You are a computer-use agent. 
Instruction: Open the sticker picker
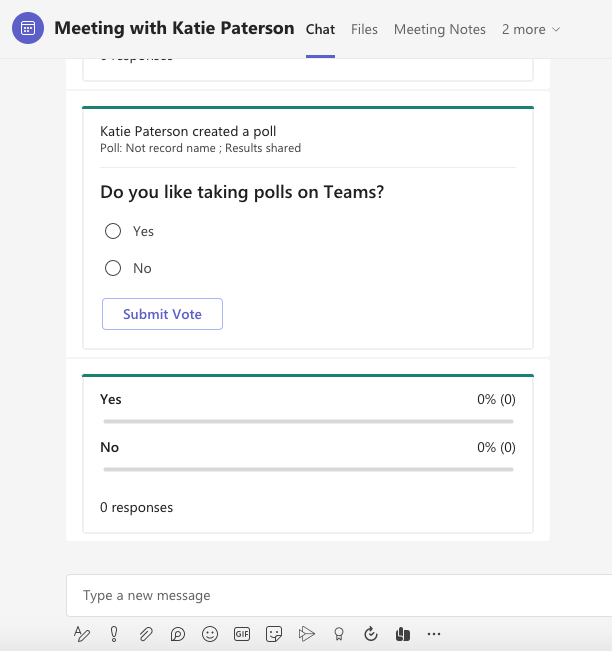[273, 633]
